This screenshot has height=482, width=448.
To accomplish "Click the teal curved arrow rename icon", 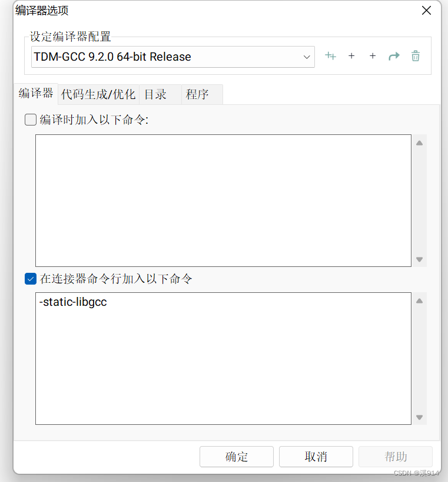I will [x=394, y=56].
